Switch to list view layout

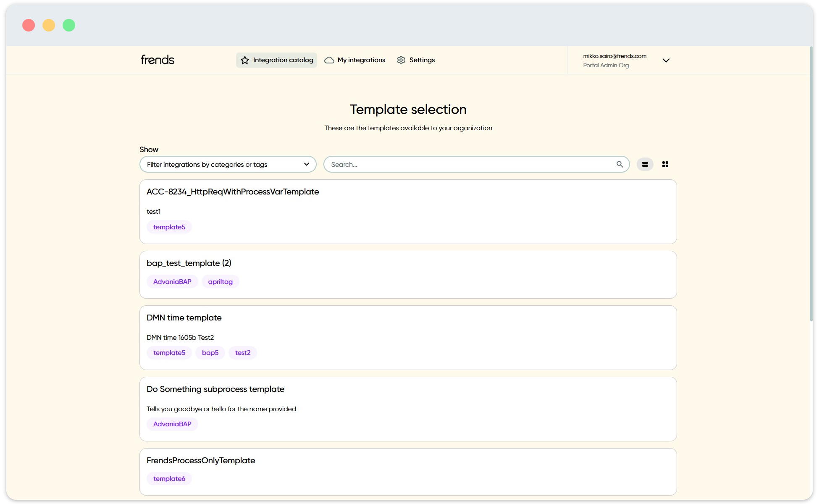645,164
